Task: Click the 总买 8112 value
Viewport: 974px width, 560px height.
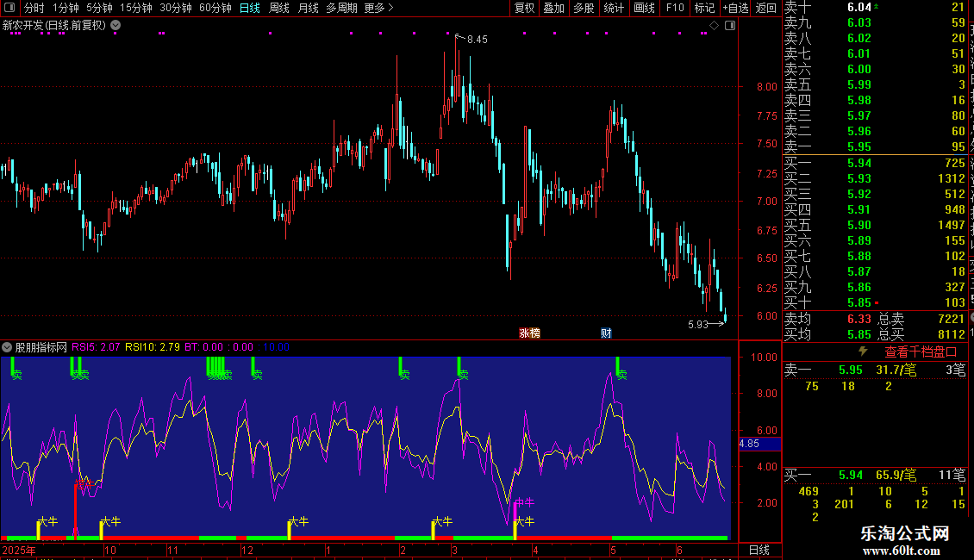Action: [951, 334]
